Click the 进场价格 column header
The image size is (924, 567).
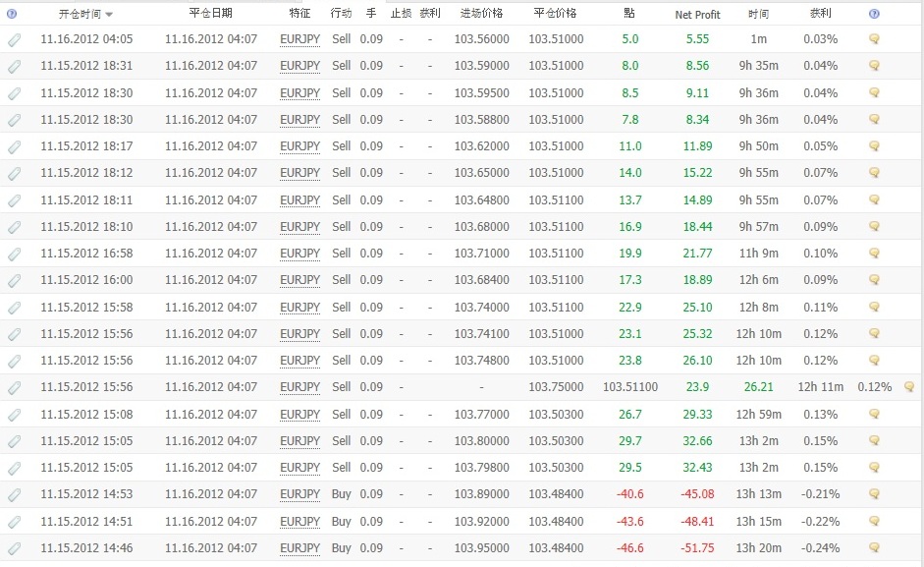481,13
